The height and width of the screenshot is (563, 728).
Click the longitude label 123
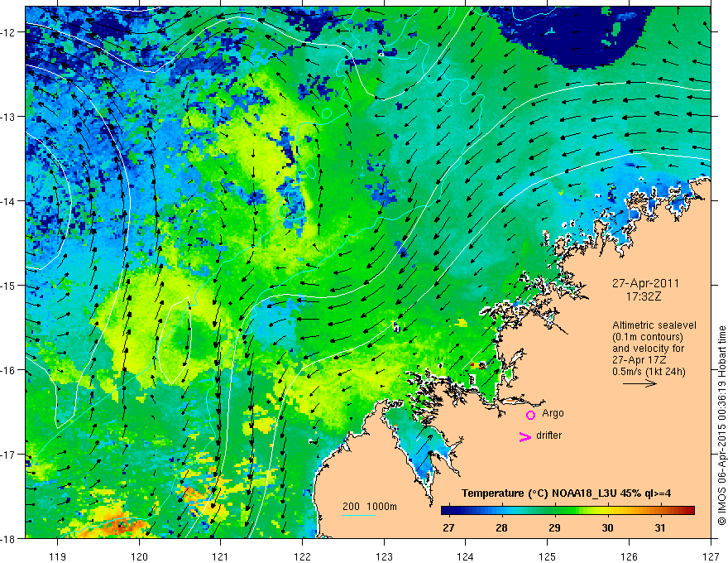pos(384,556)
